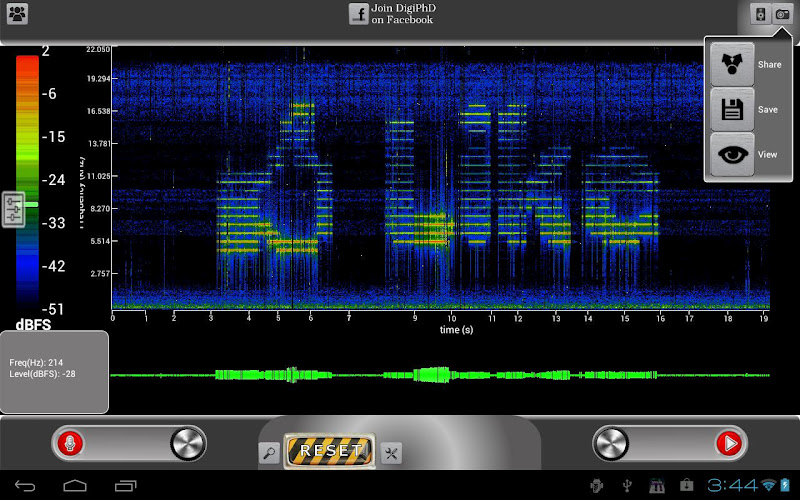Tap the floppy disk Save icon
The width and height of the screenshot is (800, 500).
tap(732, 109)
